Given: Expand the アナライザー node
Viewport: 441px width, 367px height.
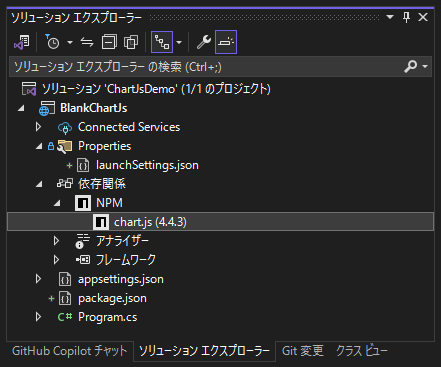Looking at the screenshot, I should tap(56, 241).
